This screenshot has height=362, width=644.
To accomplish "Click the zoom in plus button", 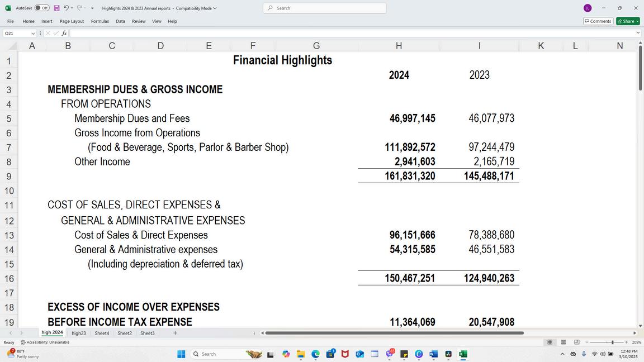I will click(626, 342).
